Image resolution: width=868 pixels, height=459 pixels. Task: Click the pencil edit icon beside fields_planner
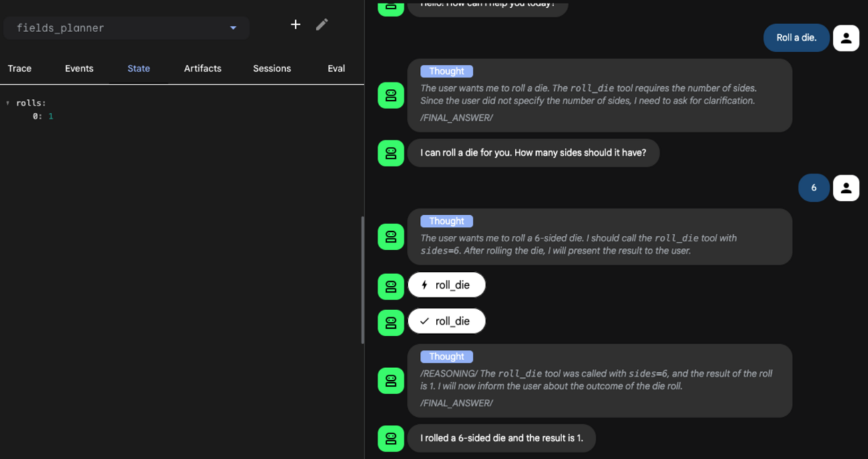tap(322, 24)
